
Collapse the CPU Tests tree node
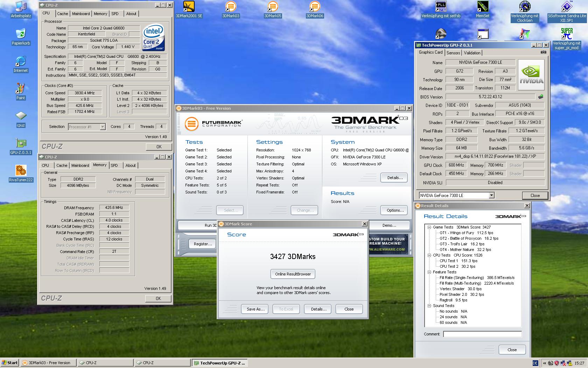[429, 255]
